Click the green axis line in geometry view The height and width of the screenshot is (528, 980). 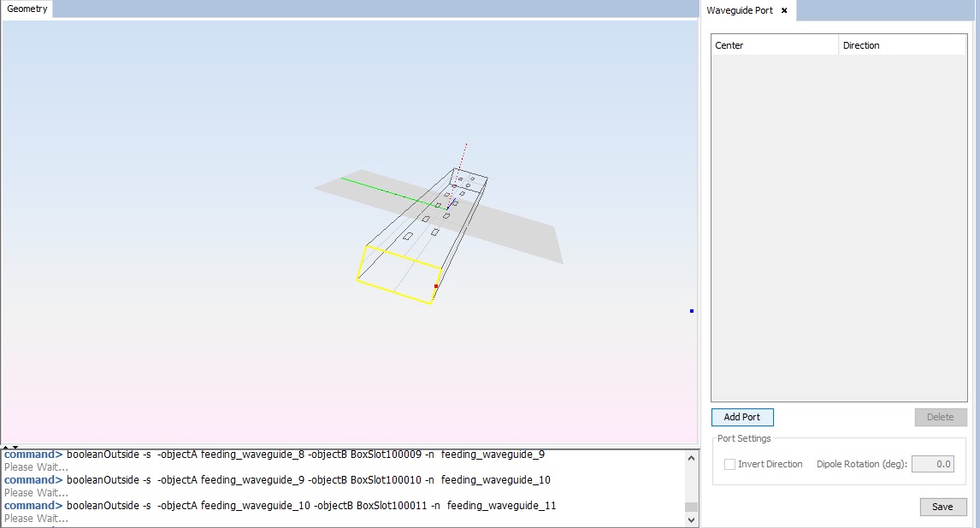[376, 188]
